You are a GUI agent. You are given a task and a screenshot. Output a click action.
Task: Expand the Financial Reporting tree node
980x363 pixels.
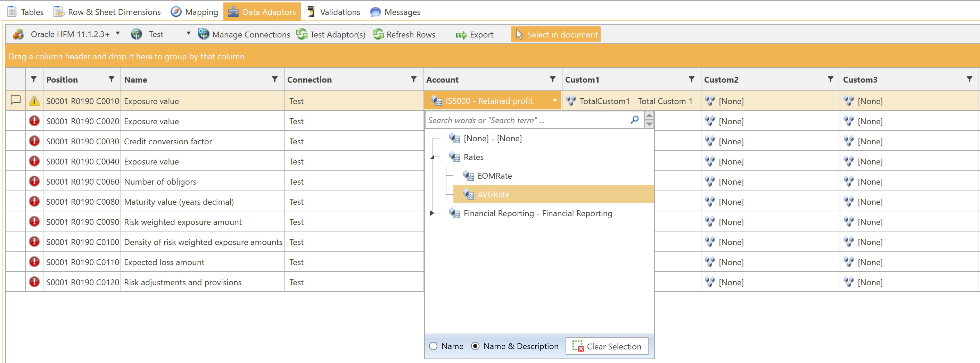tap(432, 213)
